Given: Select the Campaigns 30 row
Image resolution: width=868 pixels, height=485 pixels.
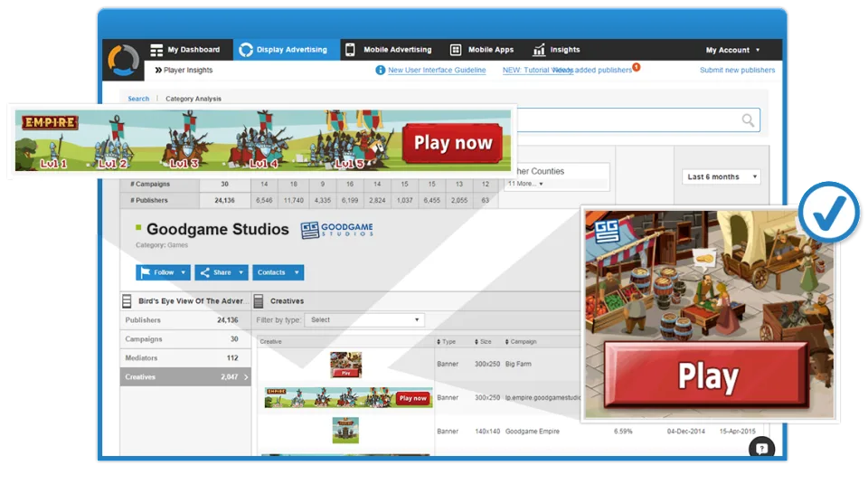Looking at the screenshot, I should point(185,338).
